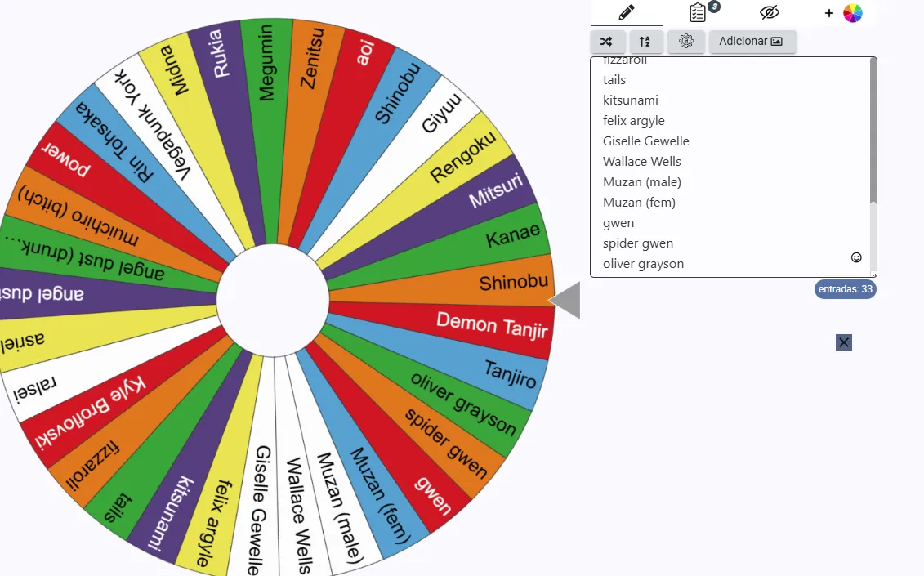Select 'Muzan (male)' in the entries list

641,182
